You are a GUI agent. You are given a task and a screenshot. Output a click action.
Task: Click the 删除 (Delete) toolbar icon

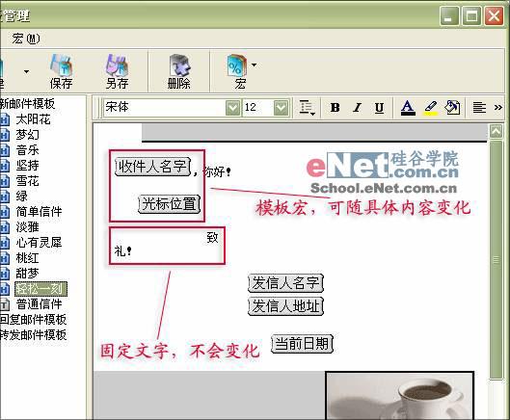178,71
